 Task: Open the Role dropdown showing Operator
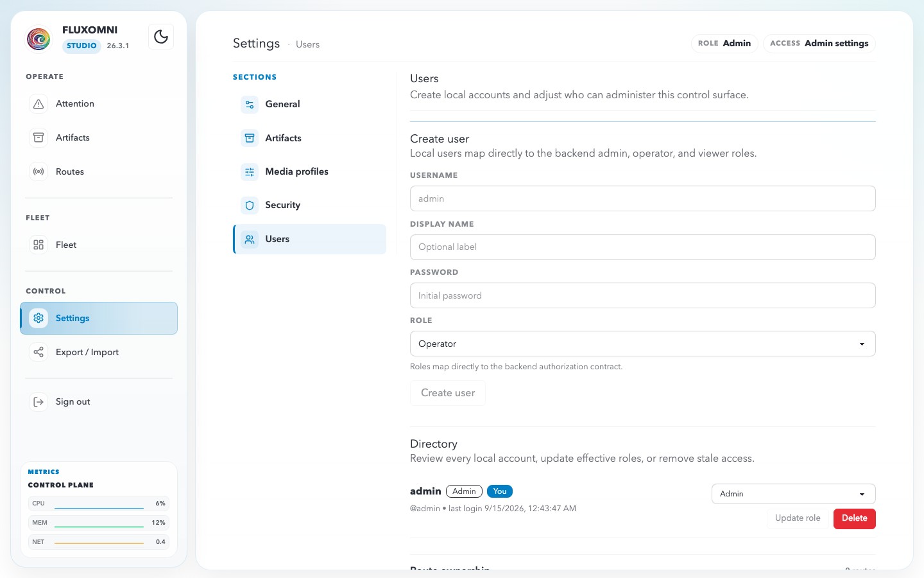click(643, 344)
